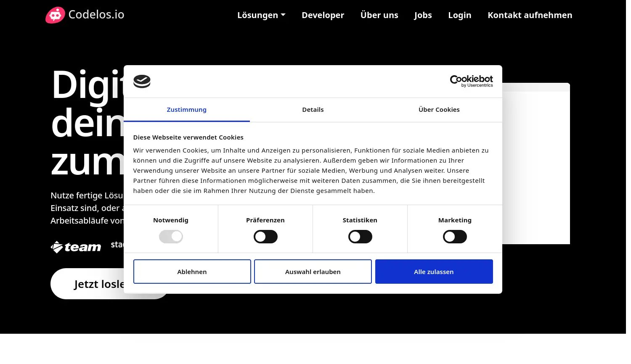Click the Cookiebot checkmark cookie icon
This screenshot has width=631, height=364.
click(142, 82)
